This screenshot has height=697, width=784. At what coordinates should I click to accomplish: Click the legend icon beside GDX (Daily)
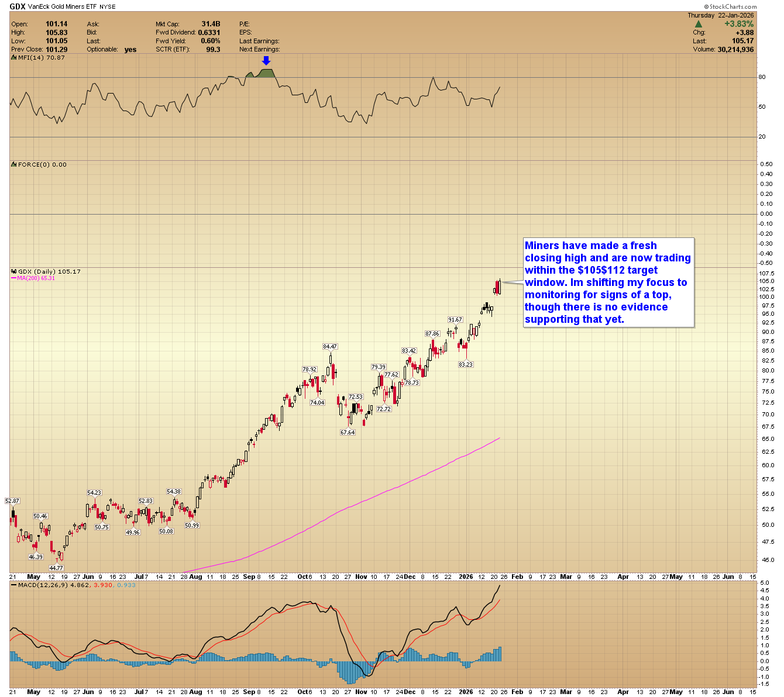click(x=13, y=271)
